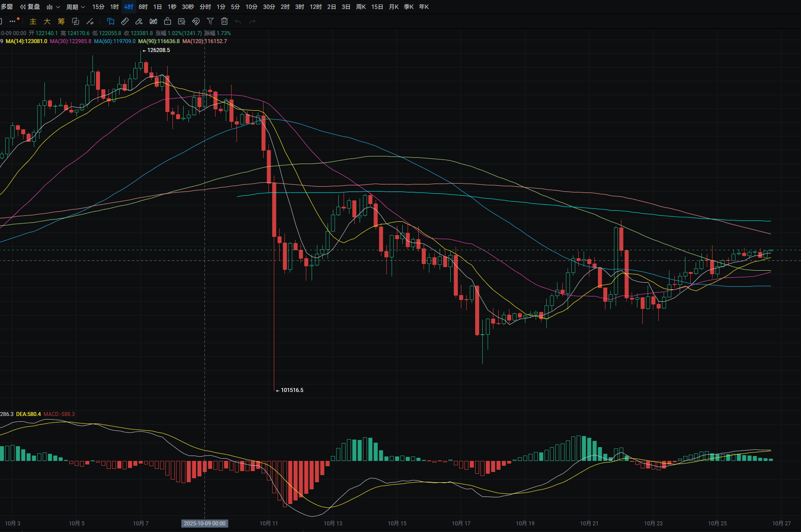This screenshot has height=532, width=801.
Task: Click the 复盘 replay button
Action: click(x=30, y=7)
